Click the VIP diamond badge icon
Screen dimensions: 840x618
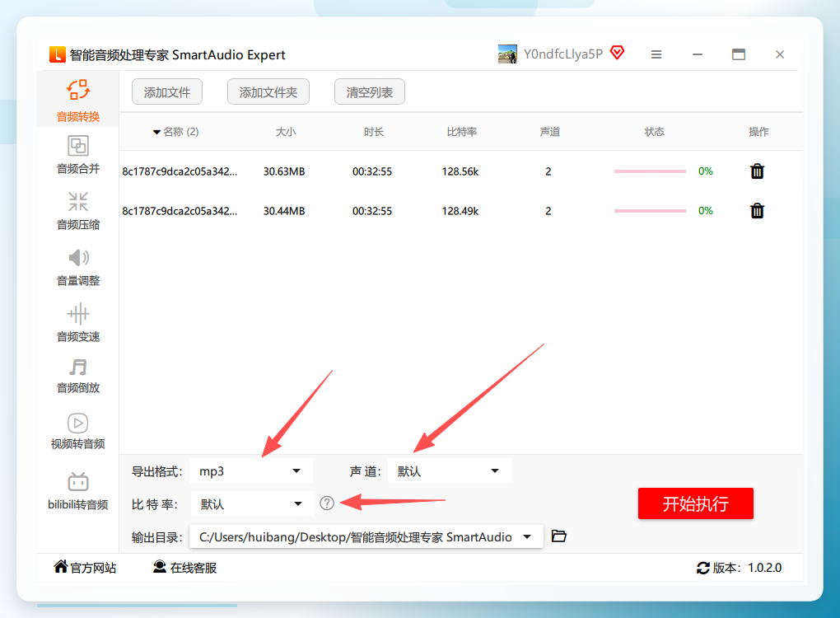[x=617, y=53]
